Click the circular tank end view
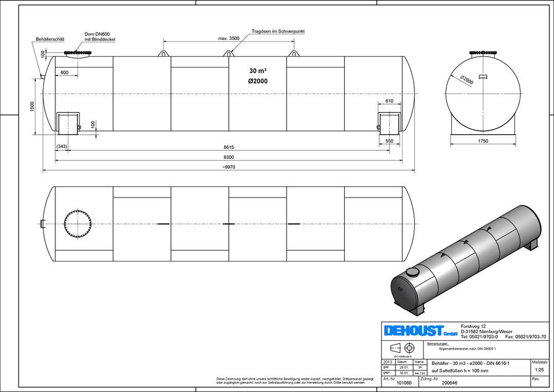The image size is (554, 392). coord(483,94)
